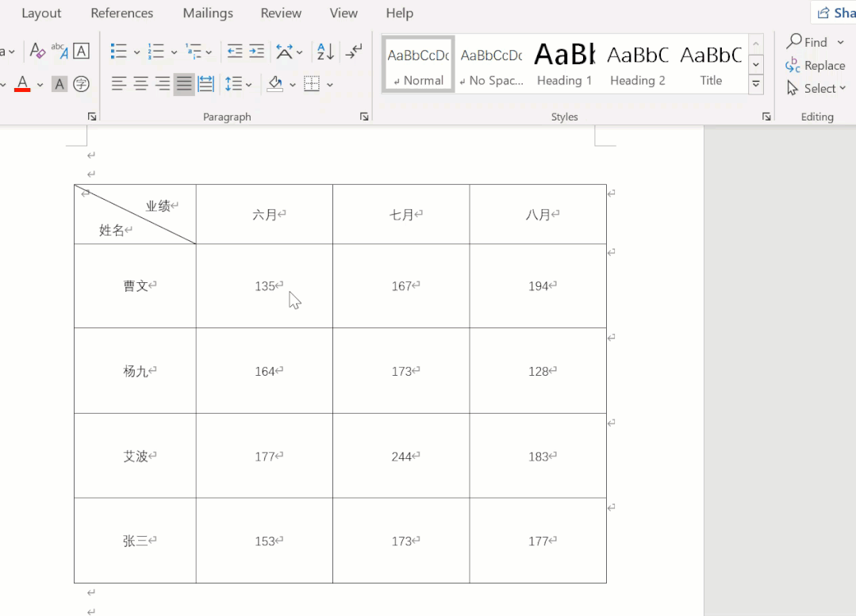Image resolution: width=856 pixels, height=616 pixels.
Task: Open the Layout tab
Action: [x=41, y=13]
